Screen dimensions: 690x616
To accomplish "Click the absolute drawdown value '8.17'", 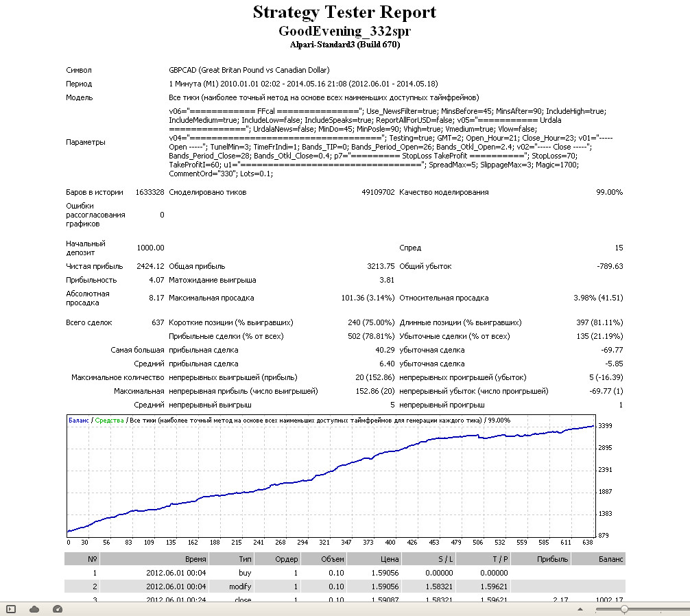I will coord(156,298).
